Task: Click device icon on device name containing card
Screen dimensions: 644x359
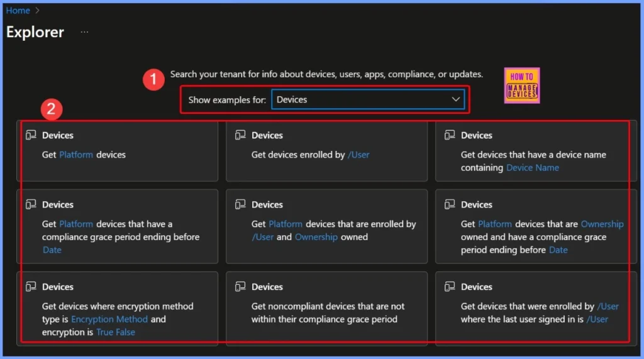Action: [450, 135]
